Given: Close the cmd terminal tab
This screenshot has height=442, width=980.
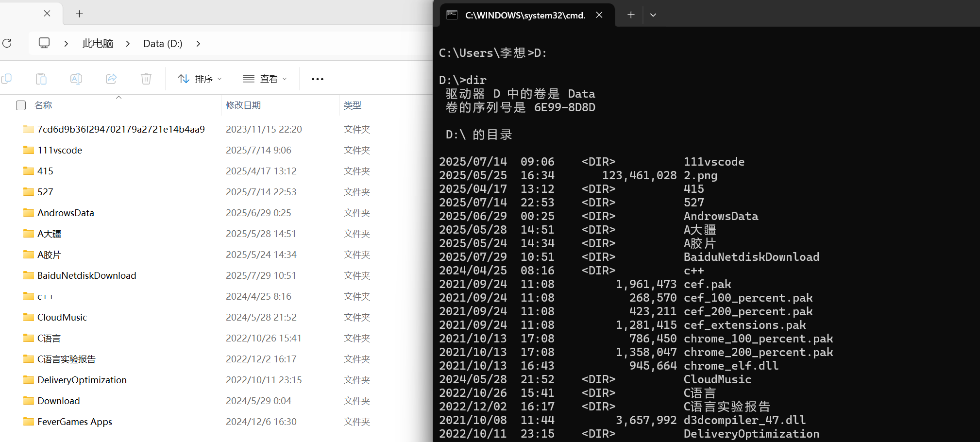Looking at the screenshot, I should 599,15.
